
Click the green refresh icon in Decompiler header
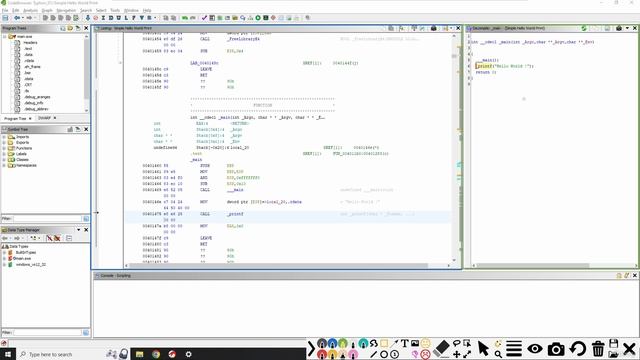pos(584,28)
